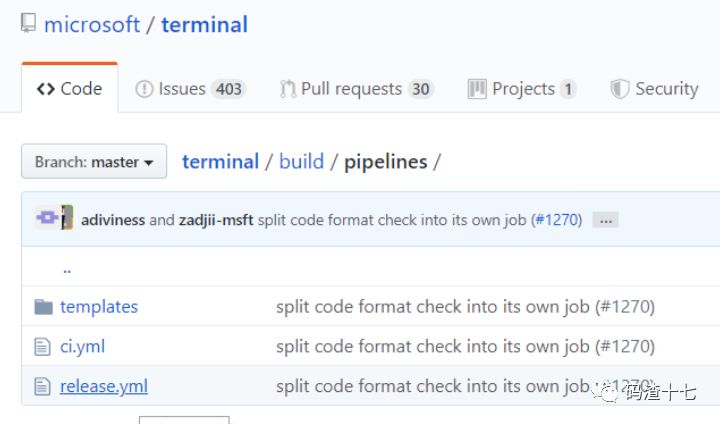Go up via the parent directory '..' link
The height and width of the screenshot is (424, 720).
pyautogui.click(x=67, y=269)
